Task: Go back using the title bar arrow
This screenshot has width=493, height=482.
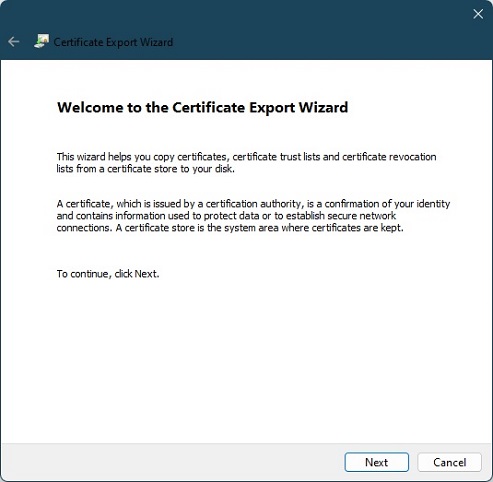Action: (14, 42)
